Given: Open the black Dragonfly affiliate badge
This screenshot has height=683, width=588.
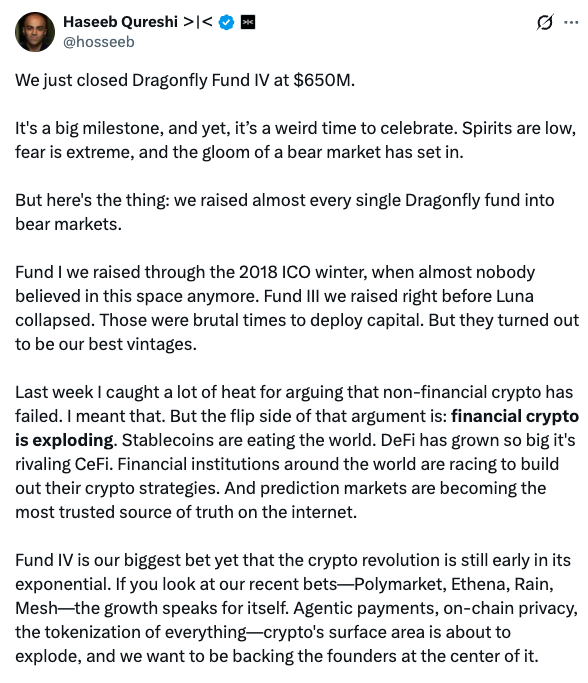Looking at the screenshot, I should [x=248, y=22].
